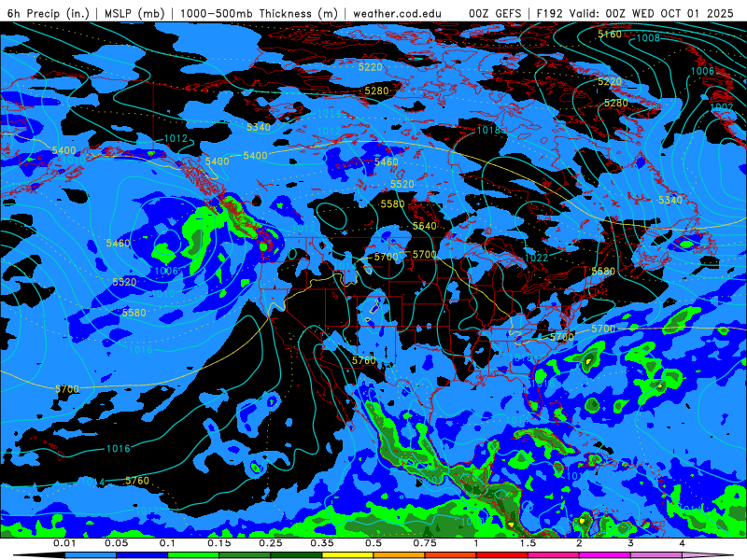Click the 0.35 legend value
Viewport: 747px width, 560px height.
point(322,543)
